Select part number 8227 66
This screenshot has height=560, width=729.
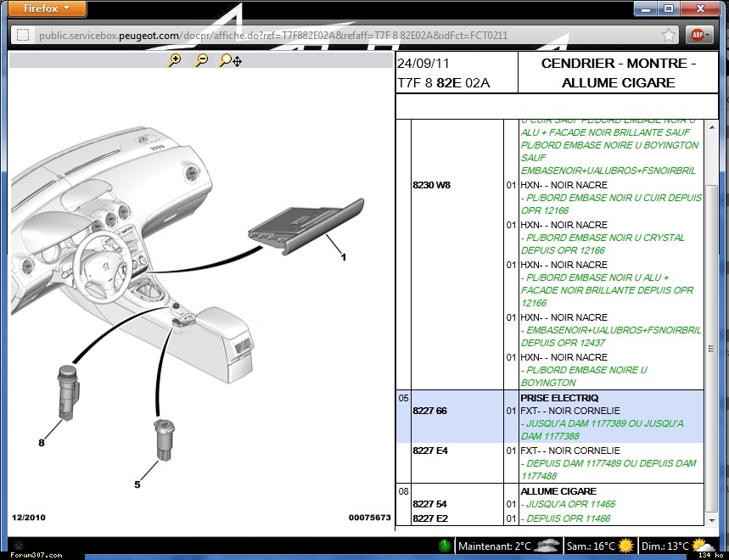pyautogui.click(x=429, y=411)
